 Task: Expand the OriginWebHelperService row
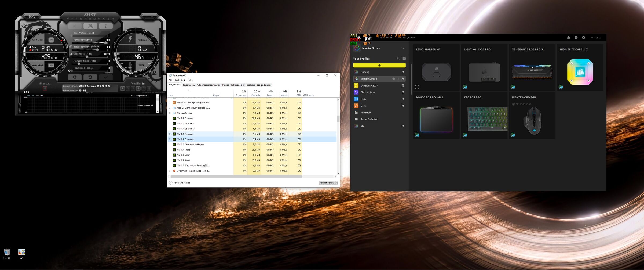170,171
